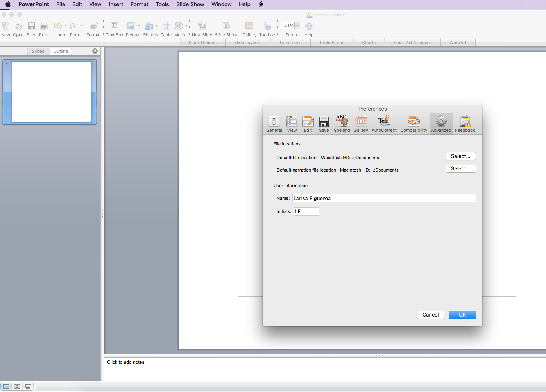Switch to Normal view button
Image resolution: width=546 pixels, height=392 pixels.
(x=6, y=387)
